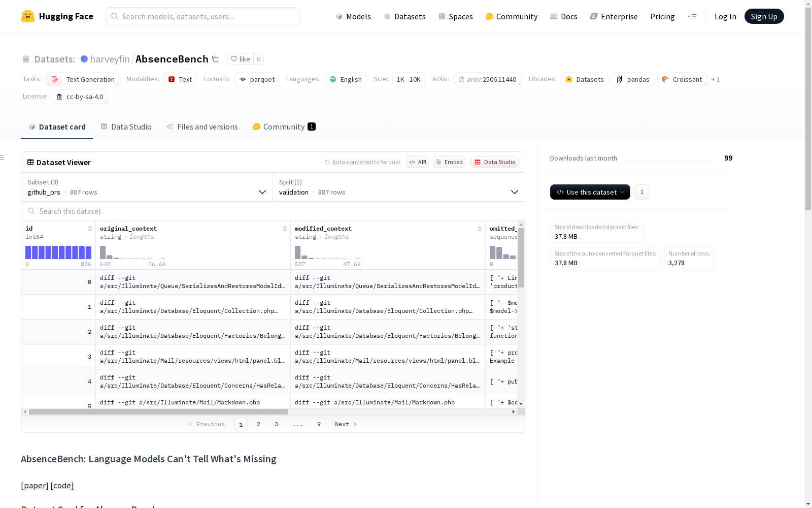
Task: Click the original_context lengths histogram
Action: tap(133, 252)
